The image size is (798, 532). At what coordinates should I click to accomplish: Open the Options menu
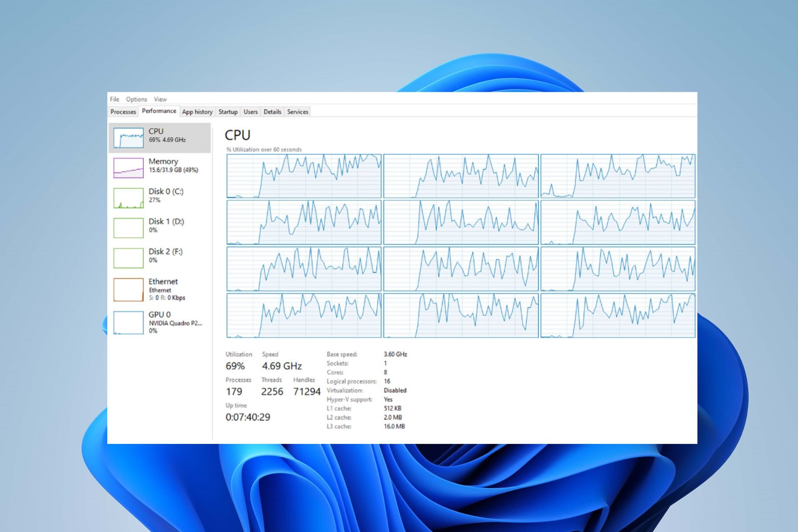tap(136, 99)
